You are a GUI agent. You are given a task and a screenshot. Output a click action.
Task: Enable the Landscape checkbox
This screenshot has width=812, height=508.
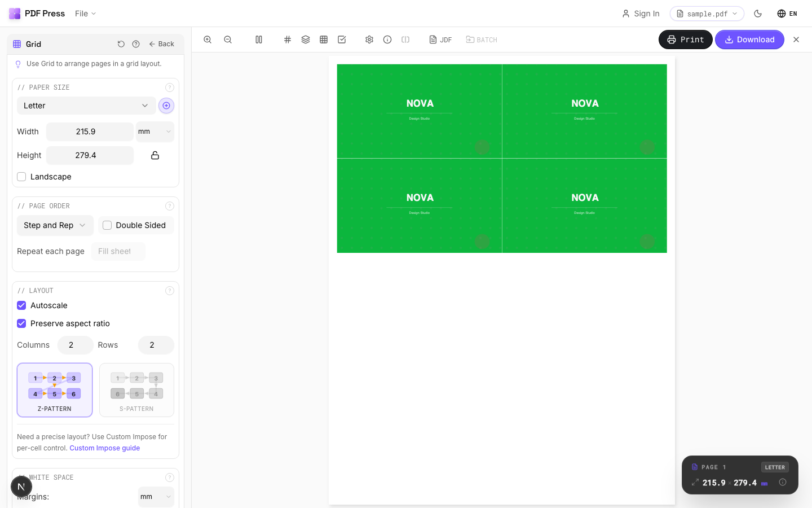(21, 177)
